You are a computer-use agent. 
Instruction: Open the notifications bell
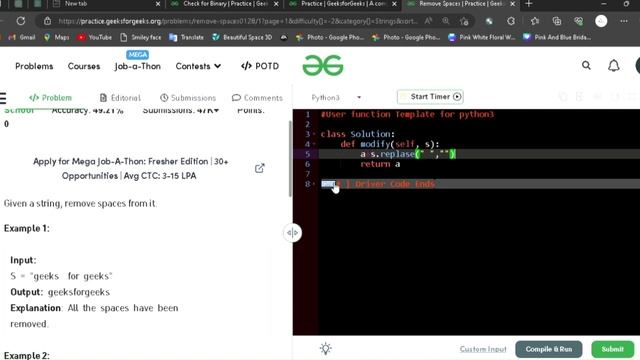(x=613, y=65)
